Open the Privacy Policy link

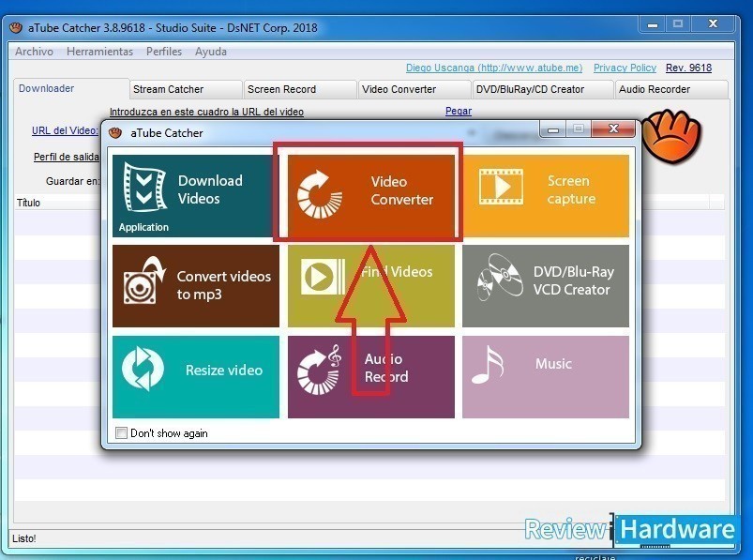click(x=625, y=68)
